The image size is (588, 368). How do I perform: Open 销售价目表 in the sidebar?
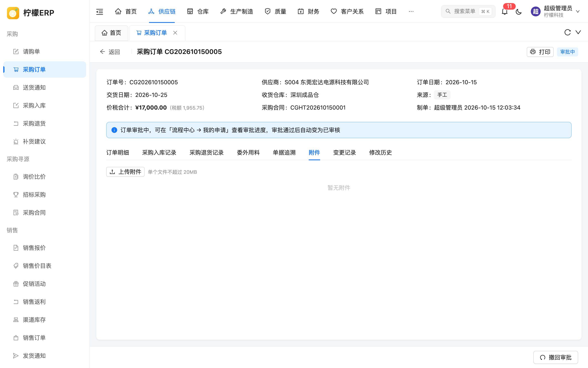point(45,266)
